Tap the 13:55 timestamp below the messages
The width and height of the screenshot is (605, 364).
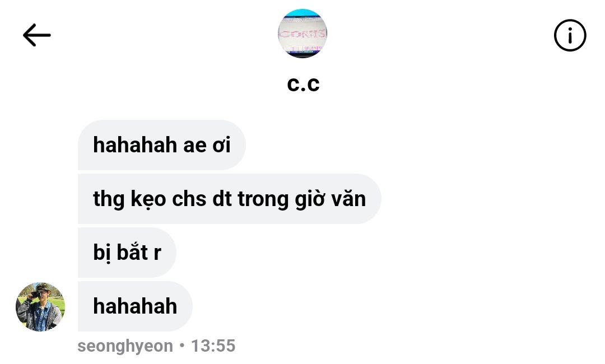pyautogui.click(x=213, y=346)
